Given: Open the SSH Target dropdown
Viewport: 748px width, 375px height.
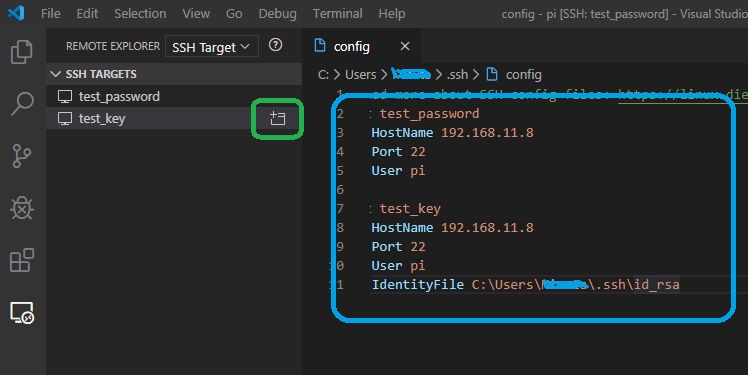Looking at the screenshot, I should (x=211, y=47).
